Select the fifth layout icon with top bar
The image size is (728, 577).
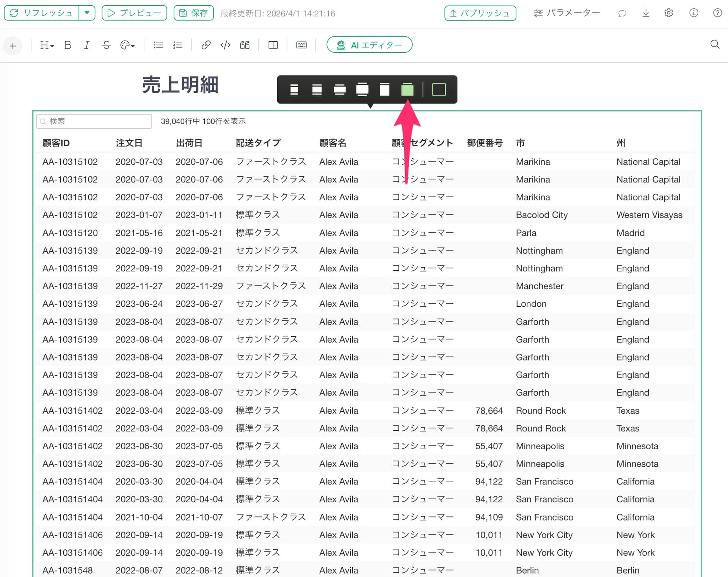[x=384, y=90]
